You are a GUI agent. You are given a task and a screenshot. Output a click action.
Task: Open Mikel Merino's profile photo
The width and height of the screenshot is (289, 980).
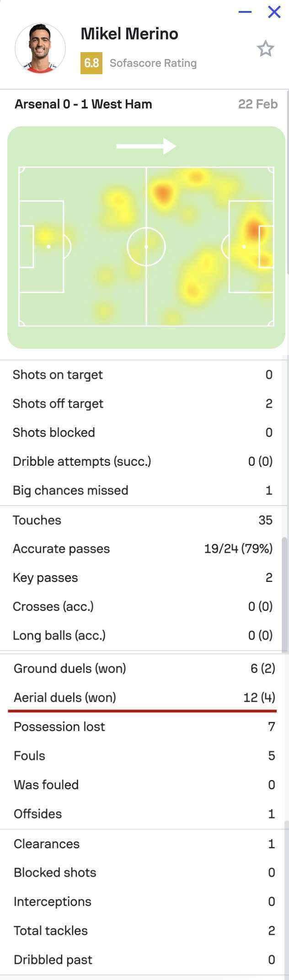(x=40, y=48)
